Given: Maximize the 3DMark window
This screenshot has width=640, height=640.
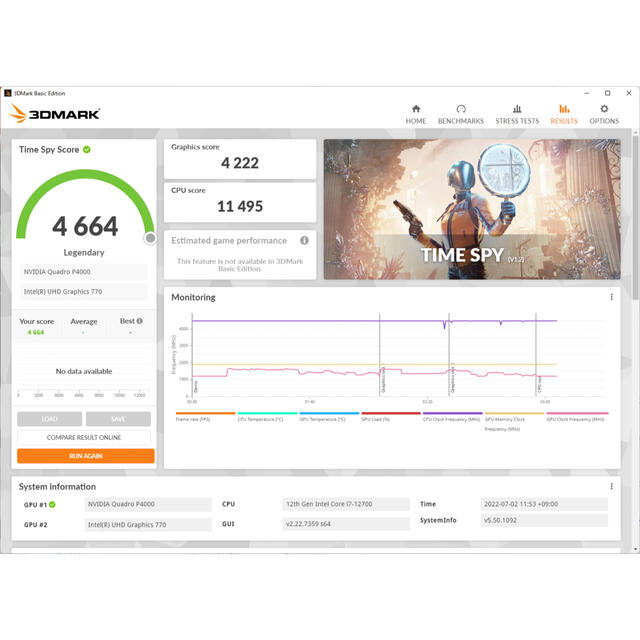Looking at the screenshot, I should tap(607, 93).
